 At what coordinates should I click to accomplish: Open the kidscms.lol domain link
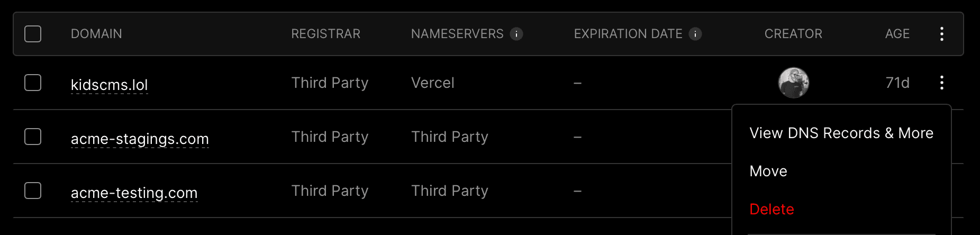(x=110, y=85)
